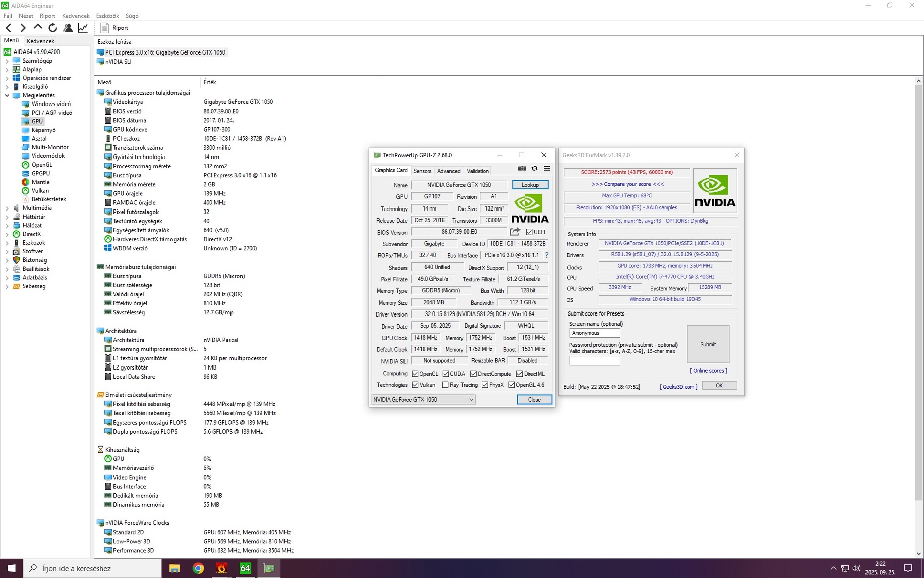
Task: Open the GPU selection dropdown in GPU-Z
Action: tap(423, 400)
